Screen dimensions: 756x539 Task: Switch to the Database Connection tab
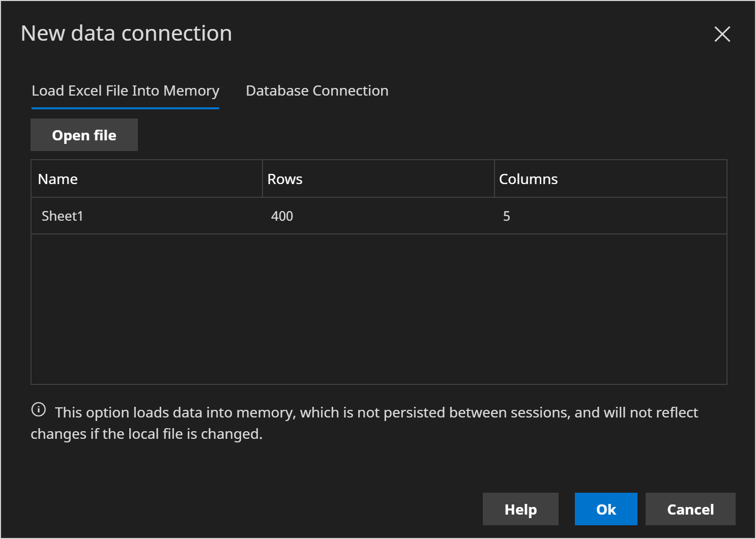316,91
